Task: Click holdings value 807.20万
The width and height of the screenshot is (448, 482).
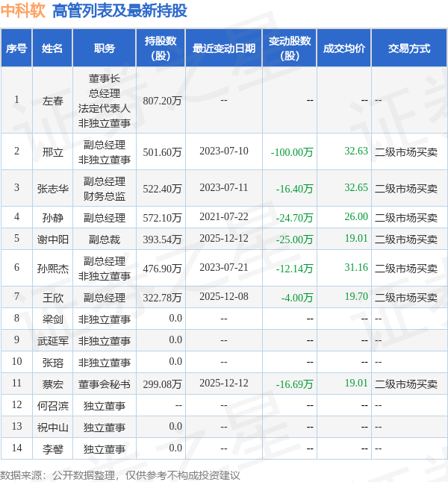Action: point(162,101)
